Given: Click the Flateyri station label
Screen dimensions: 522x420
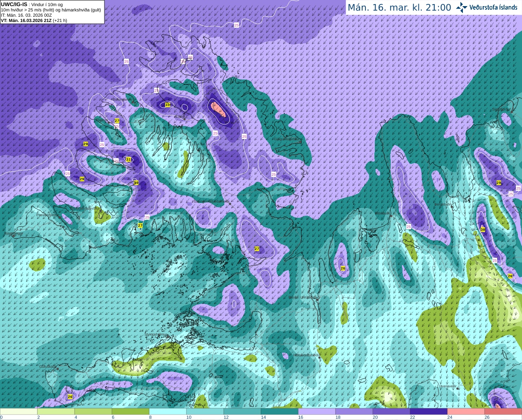Looking at the screenshot, I should [x=102, y=120].
